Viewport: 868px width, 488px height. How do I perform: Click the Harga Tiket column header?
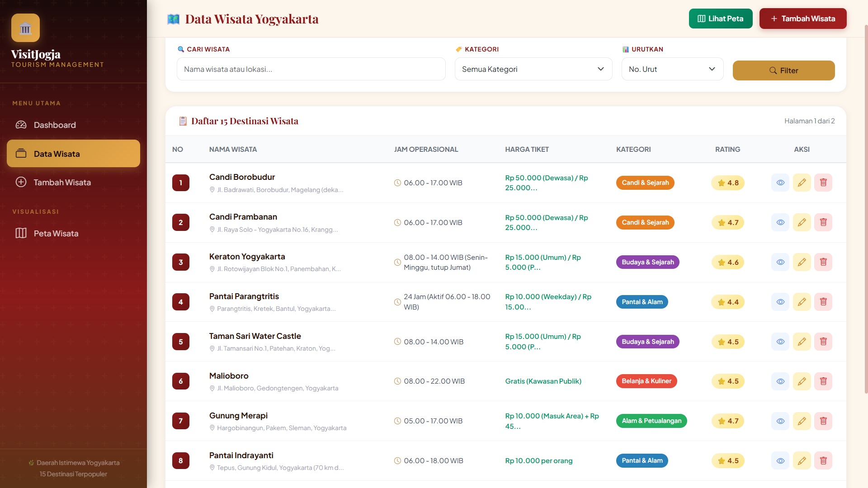(527, 149)
